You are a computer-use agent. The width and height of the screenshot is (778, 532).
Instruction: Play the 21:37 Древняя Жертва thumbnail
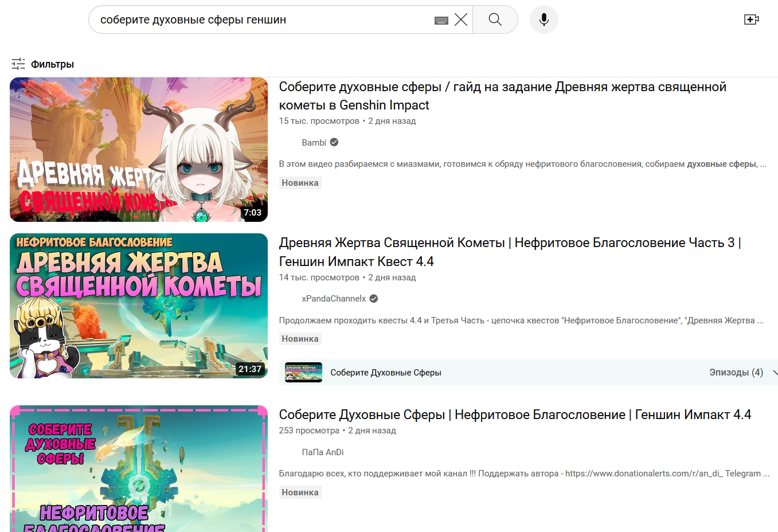coord(139,306)
